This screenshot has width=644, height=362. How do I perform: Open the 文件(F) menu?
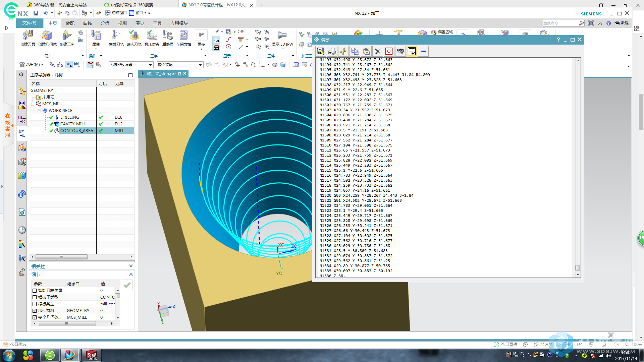(x=30, y=23)
